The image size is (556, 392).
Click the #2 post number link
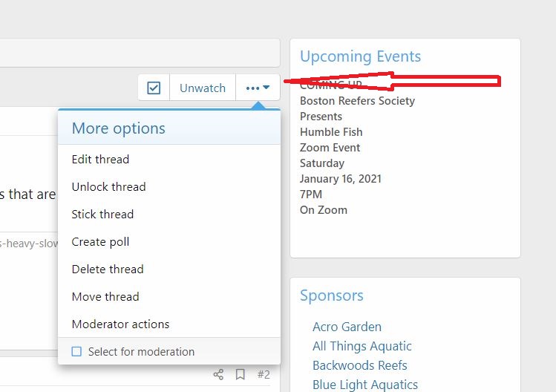point(264,374)
